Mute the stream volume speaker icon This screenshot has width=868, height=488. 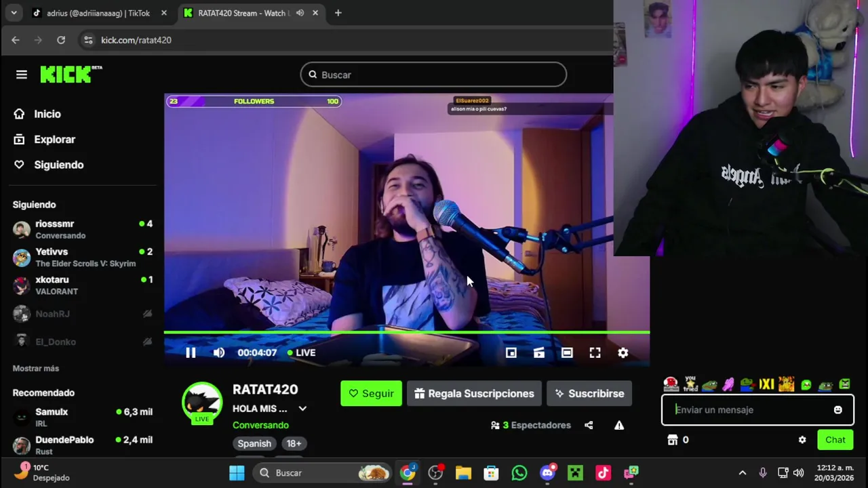point(218,352)
